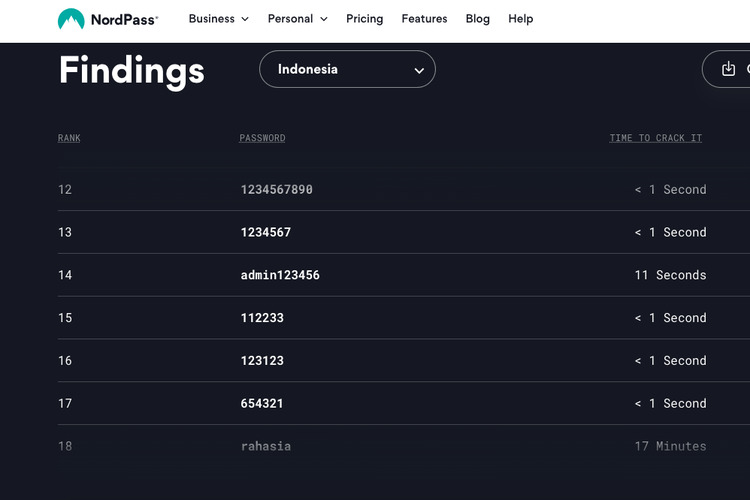Click the NordPass logo icon
Screen dimensions: 750x500
[71, 19]
